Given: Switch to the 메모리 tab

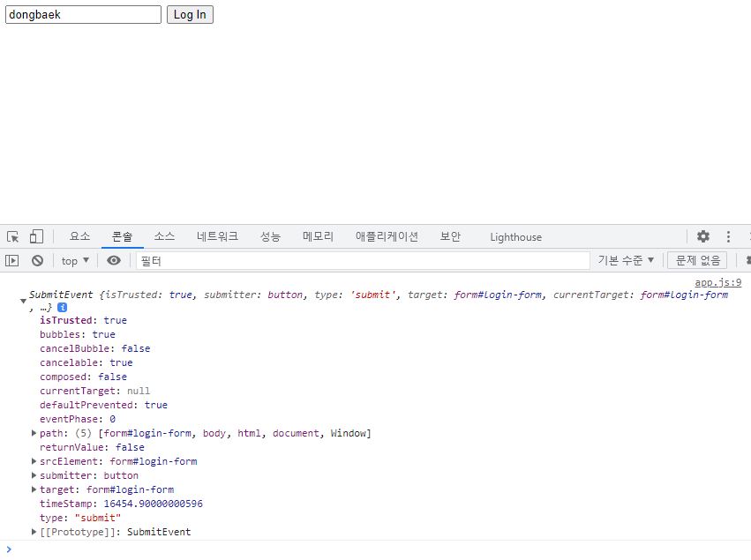Looking at the screenshot, I should click(x=318, y=236).
